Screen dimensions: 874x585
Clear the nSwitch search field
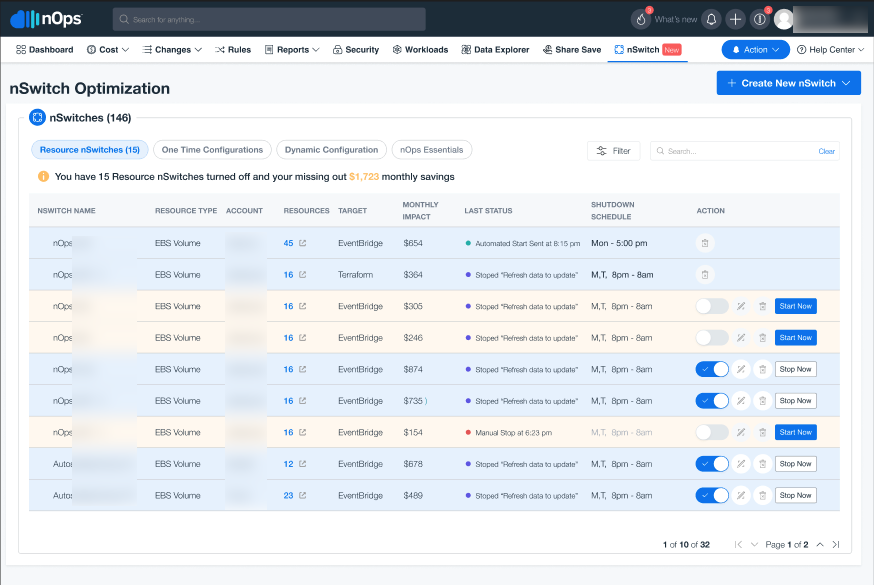[827, 152]
